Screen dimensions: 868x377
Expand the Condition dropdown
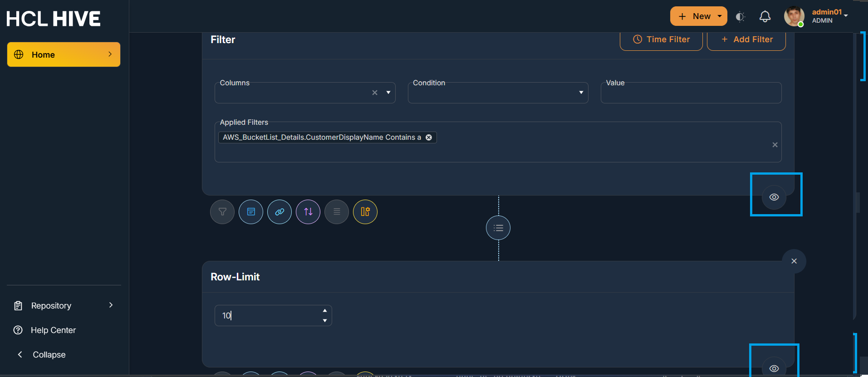[581, 93]
